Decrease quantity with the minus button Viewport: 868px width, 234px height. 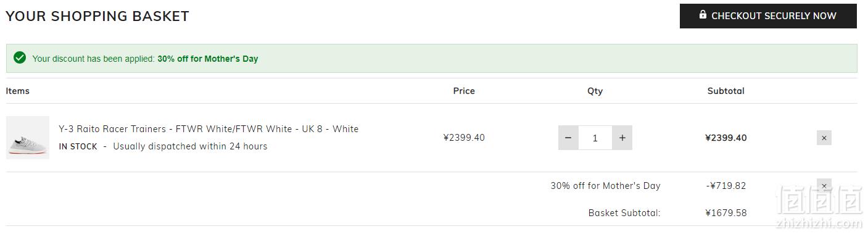click(568, 138)
